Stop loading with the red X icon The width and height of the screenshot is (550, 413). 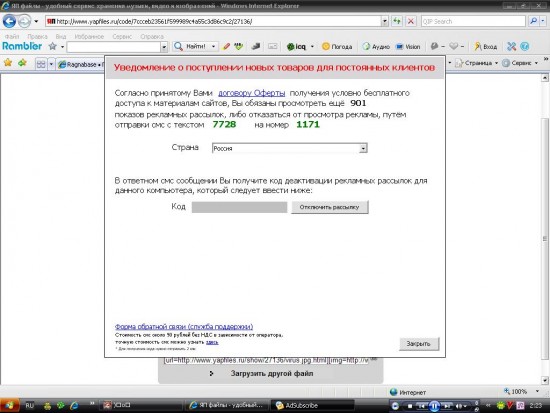410,21
